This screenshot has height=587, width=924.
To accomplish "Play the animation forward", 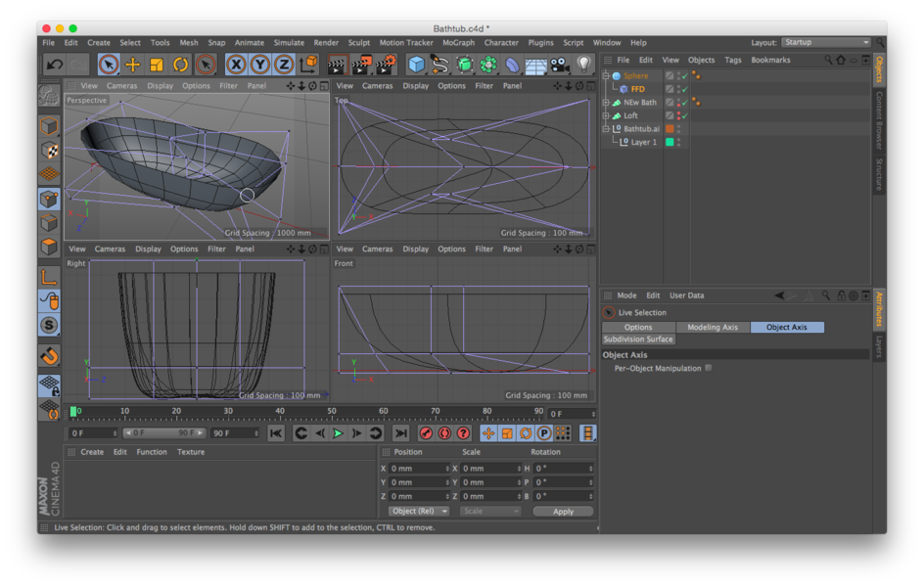I will click(x=338, y=433).
